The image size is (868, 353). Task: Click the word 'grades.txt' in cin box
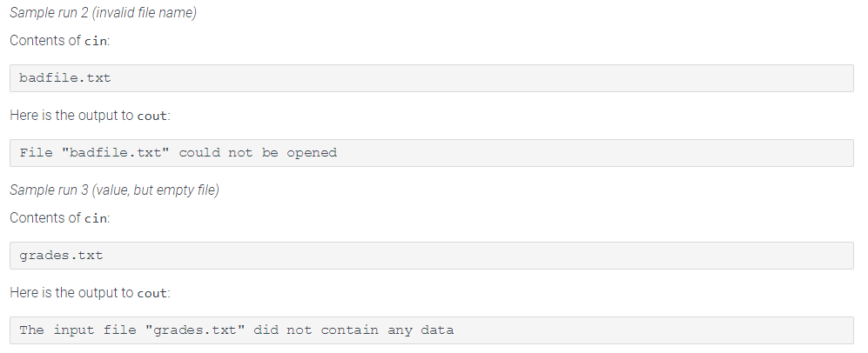coord(61,256)
